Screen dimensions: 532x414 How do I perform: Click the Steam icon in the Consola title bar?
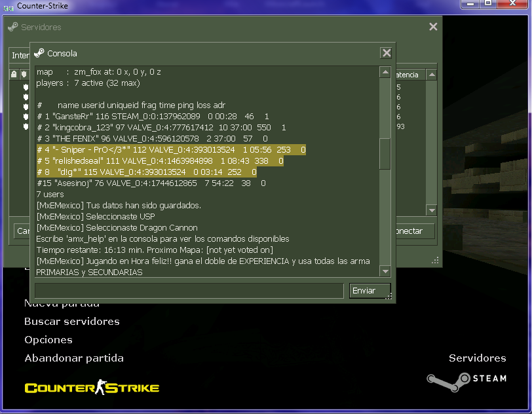coord(39,53)
